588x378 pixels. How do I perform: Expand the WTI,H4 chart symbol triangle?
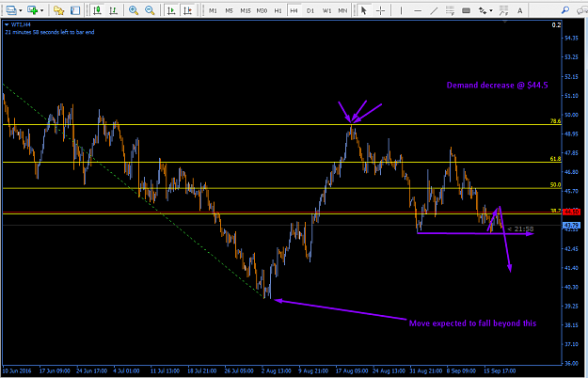pyautogui.click(x=7, y=24)
